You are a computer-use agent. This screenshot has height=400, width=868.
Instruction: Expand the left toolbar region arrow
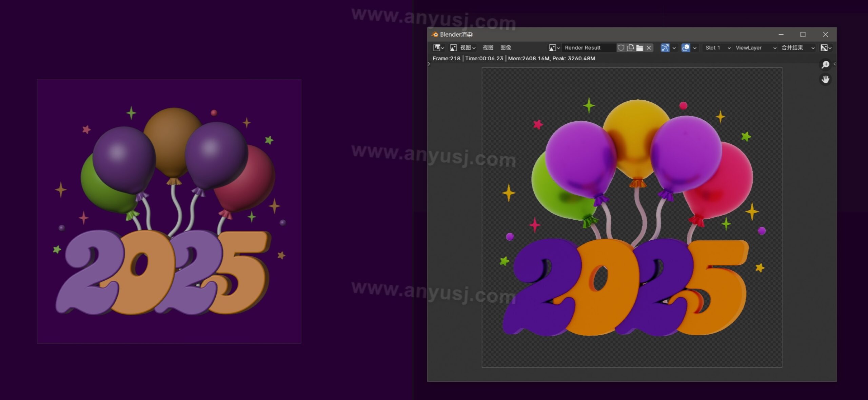click(429, 64)
